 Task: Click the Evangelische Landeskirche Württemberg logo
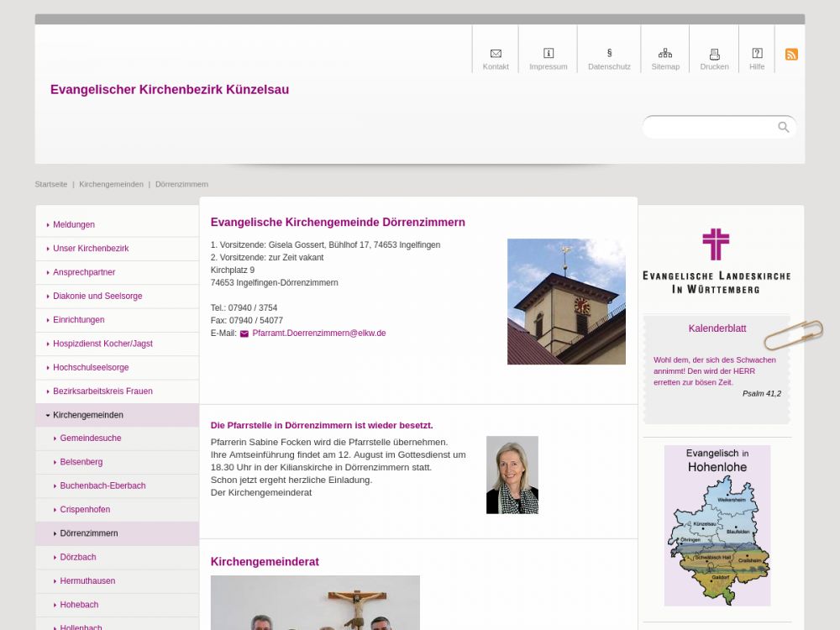point(716,260)
